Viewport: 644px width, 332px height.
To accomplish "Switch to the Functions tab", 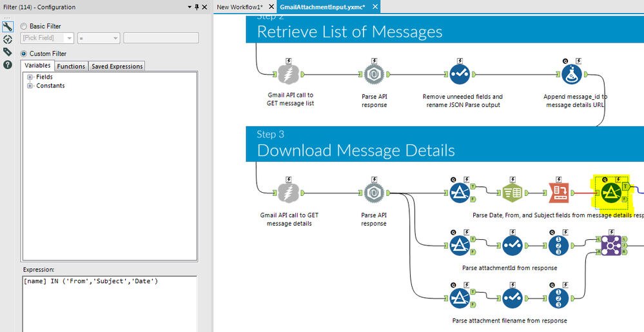I will click(71, 66).
